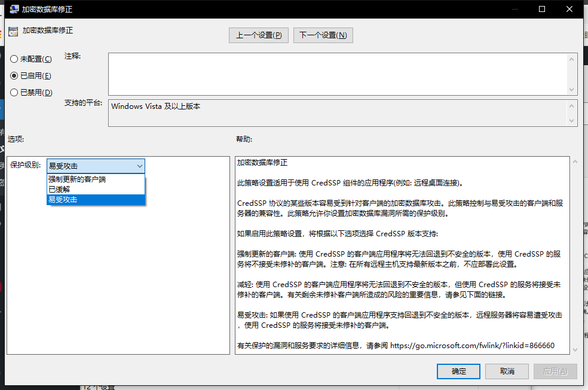Select the 已启用 radio button
Screen dimensions: 588x390
14,76
